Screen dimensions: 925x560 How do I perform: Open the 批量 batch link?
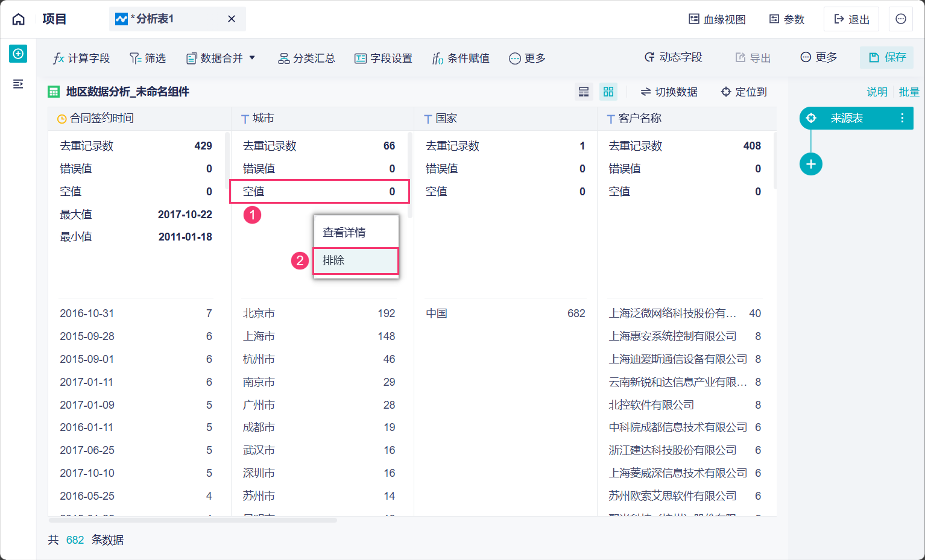click(909, 92)
